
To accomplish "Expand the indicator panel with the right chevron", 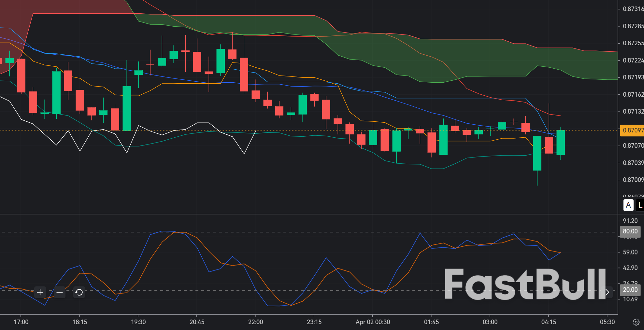I will (x=608, y=292).
